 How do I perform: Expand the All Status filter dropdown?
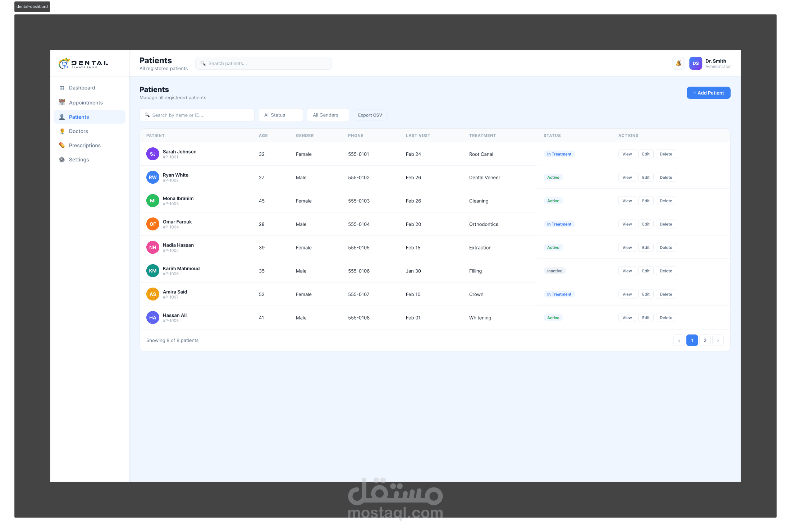280,115
